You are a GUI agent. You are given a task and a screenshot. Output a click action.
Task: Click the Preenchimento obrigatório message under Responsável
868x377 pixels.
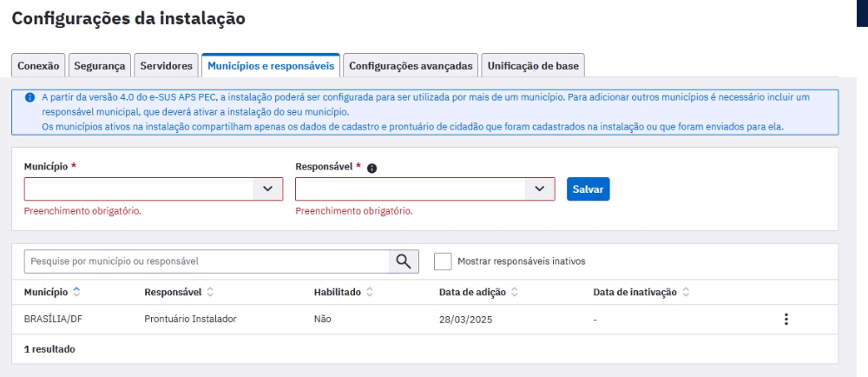(x=354, y=211)
